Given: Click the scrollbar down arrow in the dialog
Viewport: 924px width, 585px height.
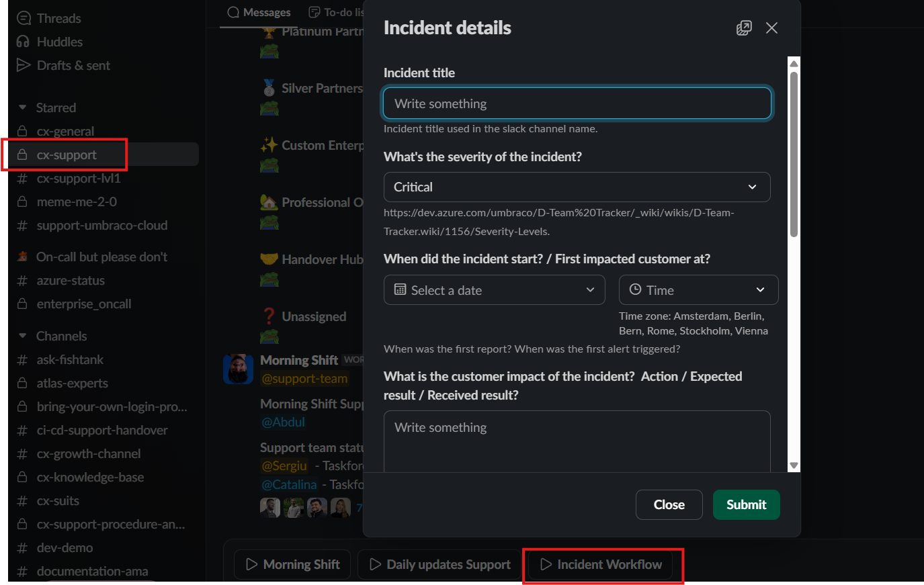Looking at the screenshot, I should [794, 465].
